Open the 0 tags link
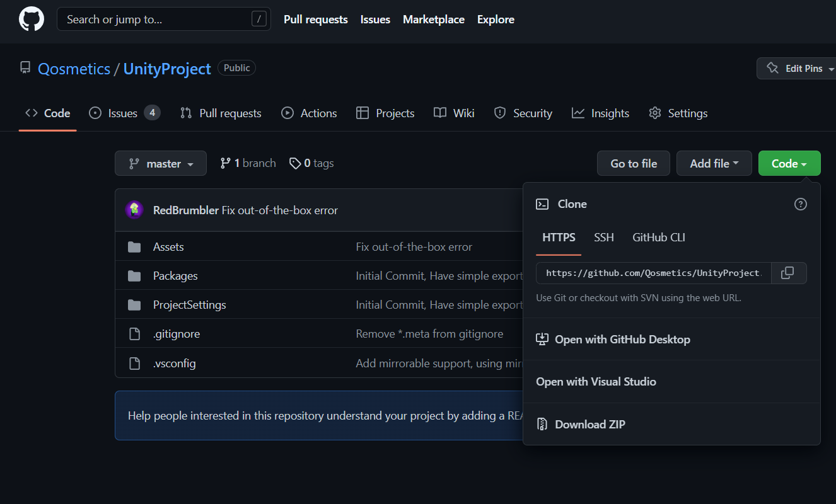 point(311,163)
